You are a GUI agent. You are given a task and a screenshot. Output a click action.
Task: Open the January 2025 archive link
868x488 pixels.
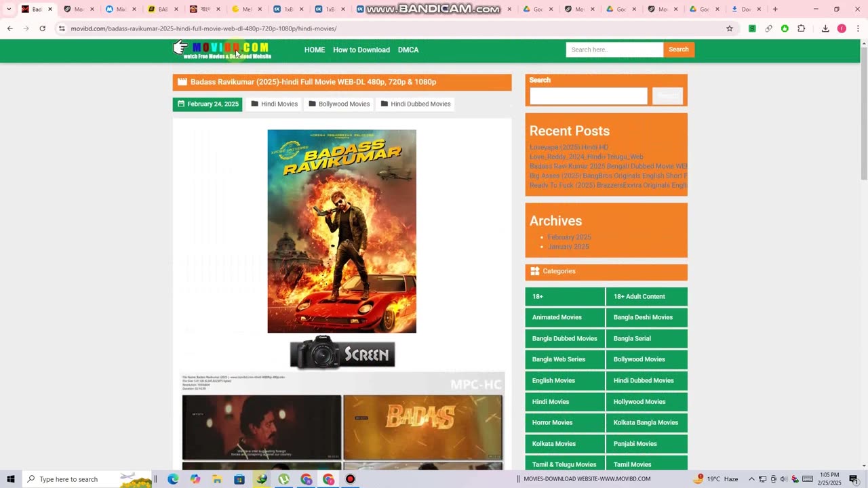click(x=568, y=247)
